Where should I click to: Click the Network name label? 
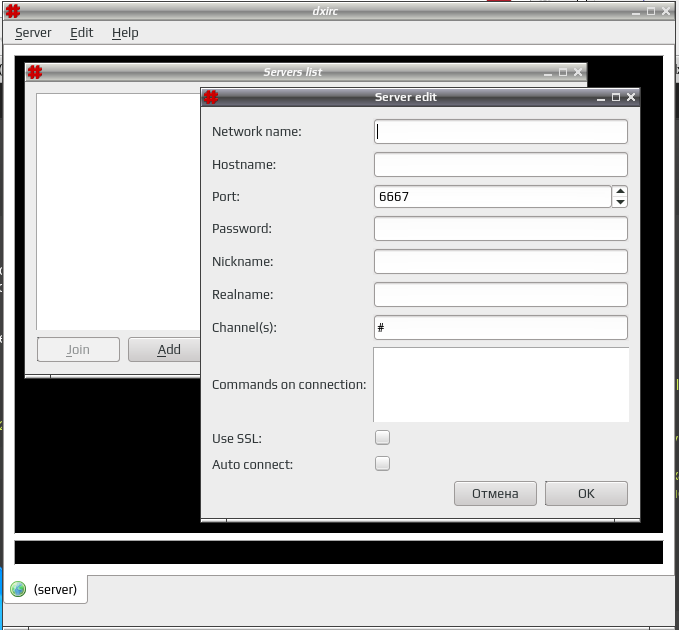pyautogui.click(x=256, y=132)
